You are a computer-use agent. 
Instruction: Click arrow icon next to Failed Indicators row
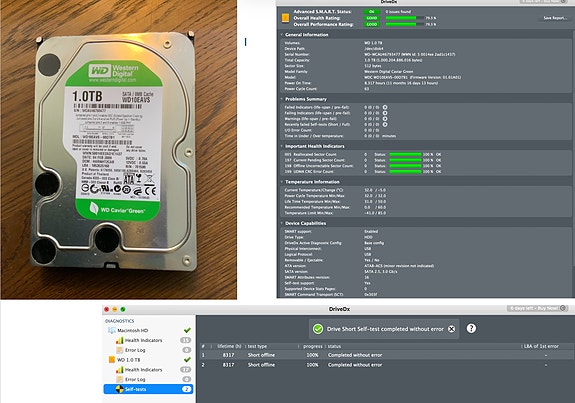[385, 107]
